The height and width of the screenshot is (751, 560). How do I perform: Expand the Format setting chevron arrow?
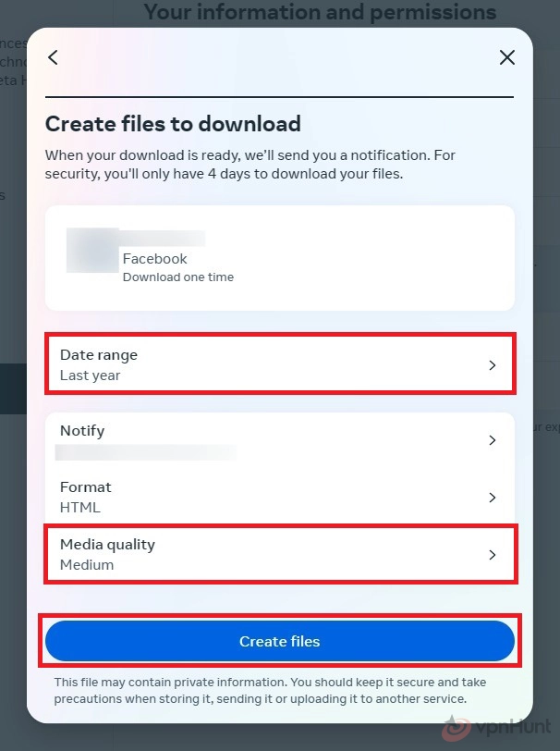492,498
